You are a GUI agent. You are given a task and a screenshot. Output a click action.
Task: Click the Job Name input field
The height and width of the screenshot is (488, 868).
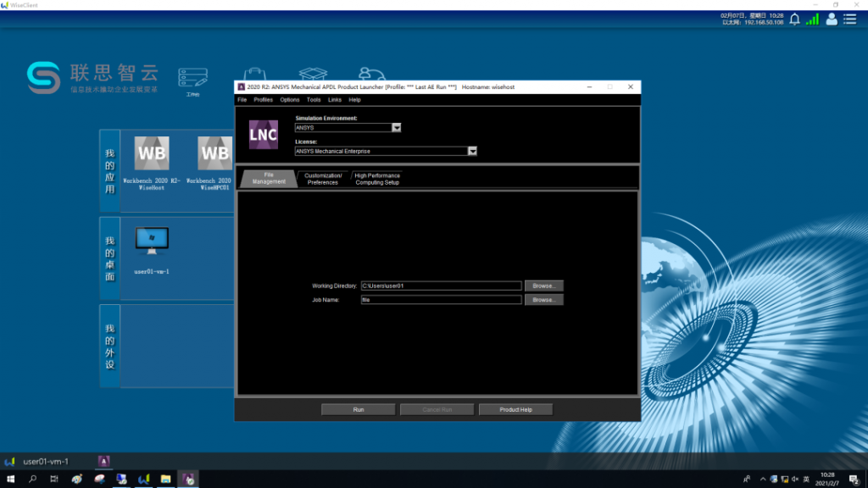point(441,300)
